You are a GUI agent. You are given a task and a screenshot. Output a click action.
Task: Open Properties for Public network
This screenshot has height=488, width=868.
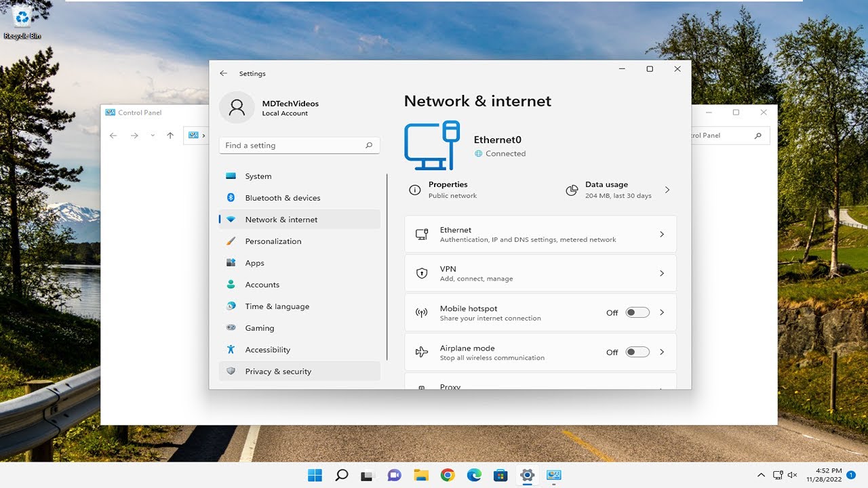point(444,190)
